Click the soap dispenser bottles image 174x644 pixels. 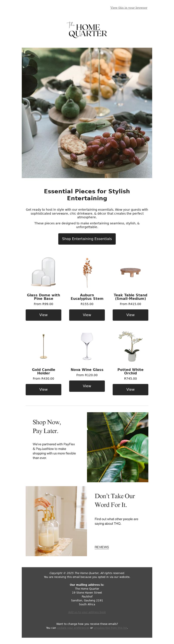pyautogui.click(x=56, y=521)
